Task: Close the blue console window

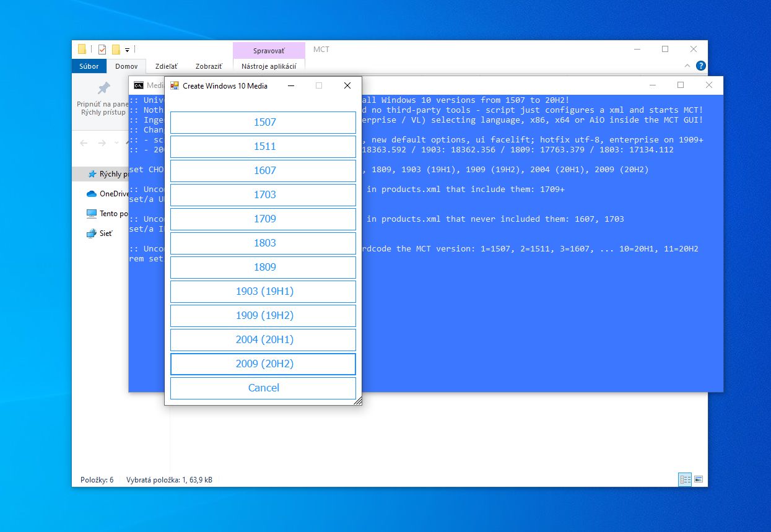Action: [x=709, y=85]
